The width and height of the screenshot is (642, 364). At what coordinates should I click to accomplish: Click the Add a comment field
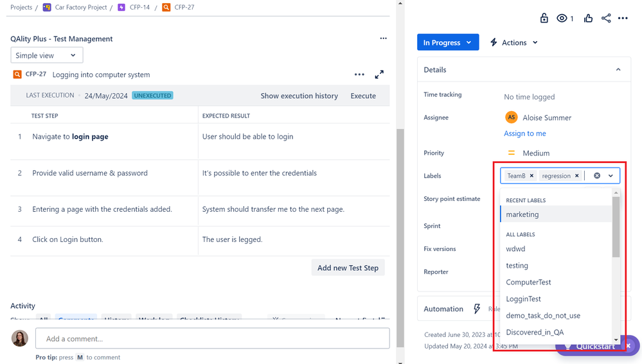pos(213,338)
